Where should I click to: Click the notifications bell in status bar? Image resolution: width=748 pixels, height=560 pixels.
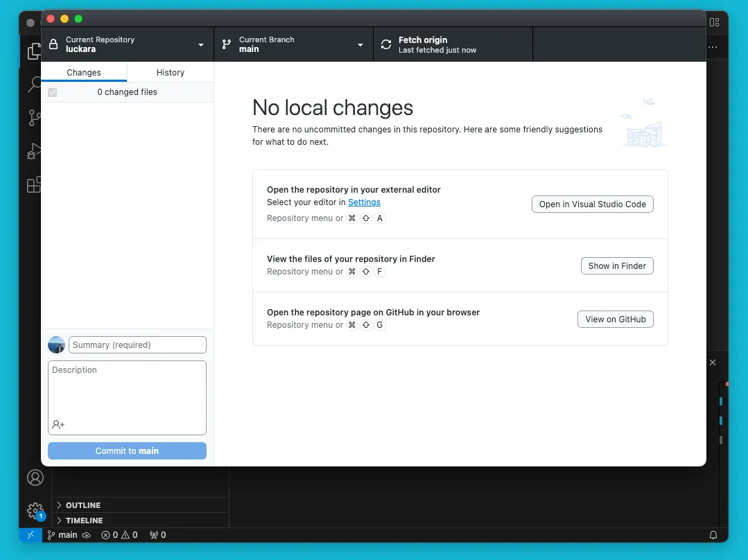click(x=713, y=535)
